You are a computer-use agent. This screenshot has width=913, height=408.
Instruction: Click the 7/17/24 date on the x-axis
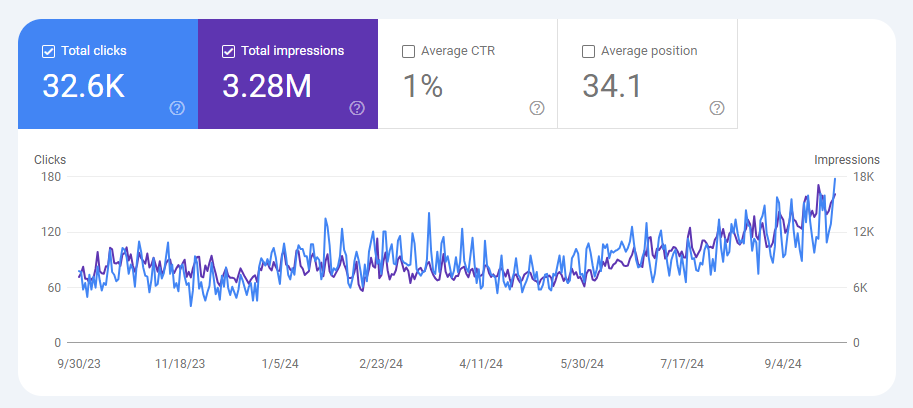681,364
